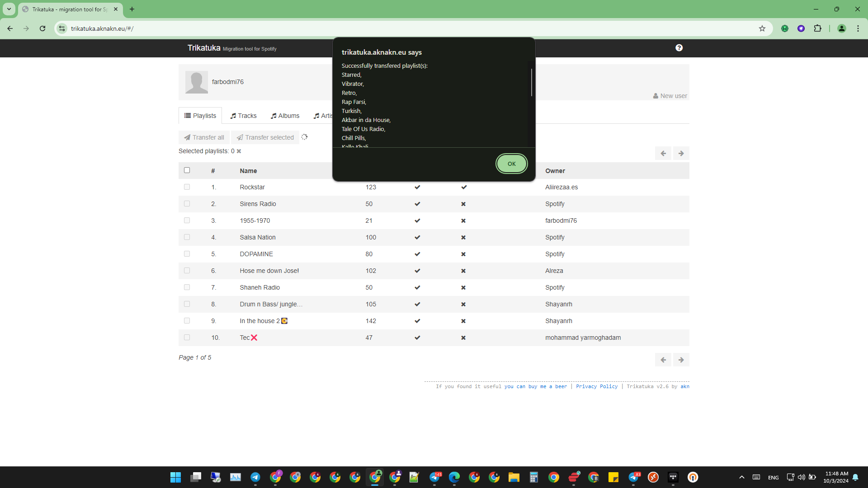
Task: Go back in browser history
Action: point(10,28)
